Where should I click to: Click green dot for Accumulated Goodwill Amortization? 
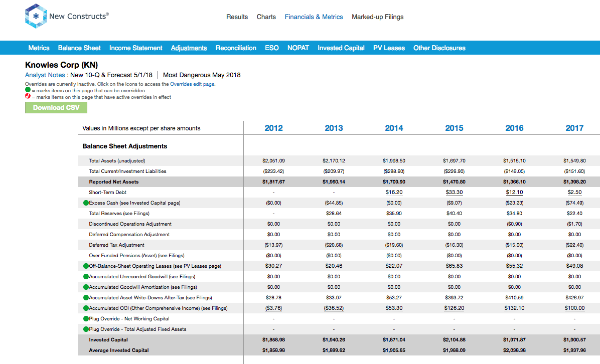coord(86,287)
